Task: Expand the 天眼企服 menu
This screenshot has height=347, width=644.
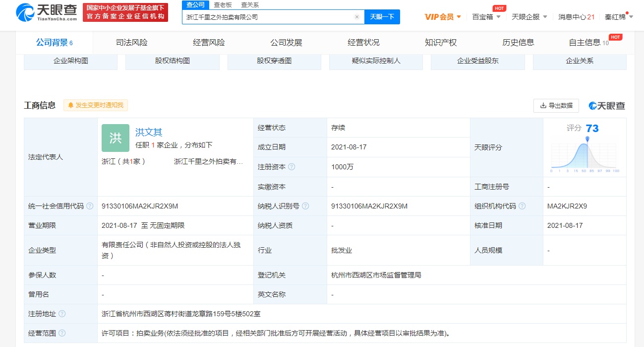Action: point(529,17)
